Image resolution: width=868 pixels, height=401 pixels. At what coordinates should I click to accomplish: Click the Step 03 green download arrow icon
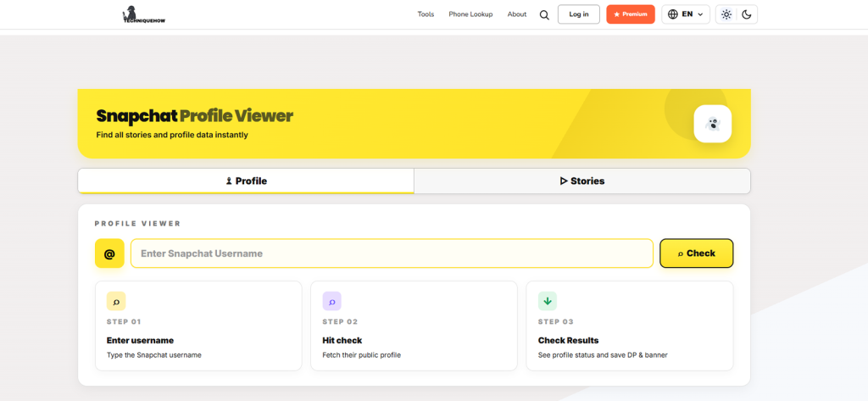548,301
